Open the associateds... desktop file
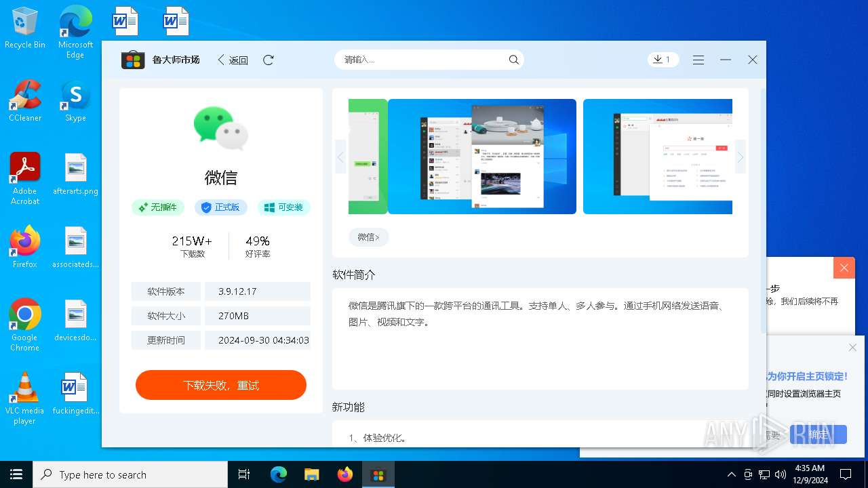868x488 pixels. tap(75, 247)
